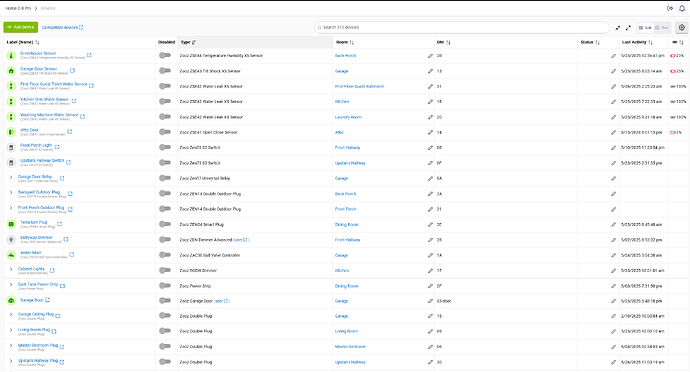The height and width of the screenshot is (372, 690).
Task: Click the Search devices input field
Action: 462,27
